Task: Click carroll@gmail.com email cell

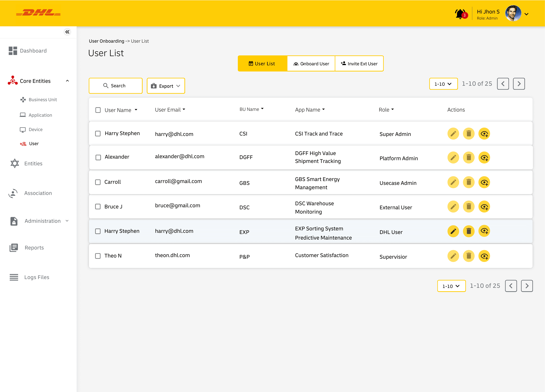Action: pos(178,181)
